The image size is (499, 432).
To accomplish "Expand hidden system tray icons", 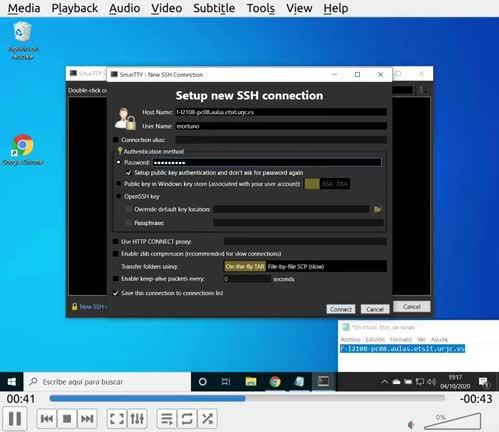I will (x=384, y=382).
